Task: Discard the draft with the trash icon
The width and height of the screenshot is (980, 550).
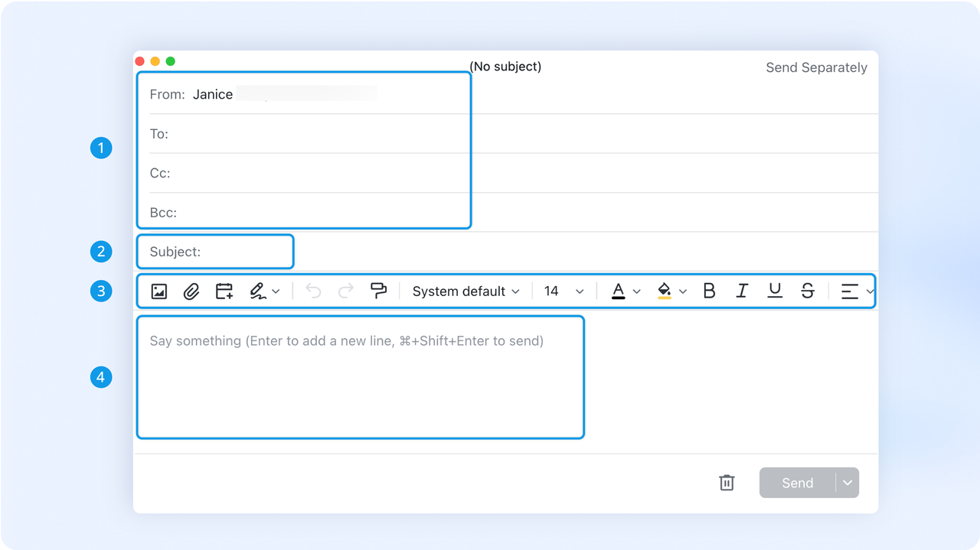Action: tap(727, 482)
